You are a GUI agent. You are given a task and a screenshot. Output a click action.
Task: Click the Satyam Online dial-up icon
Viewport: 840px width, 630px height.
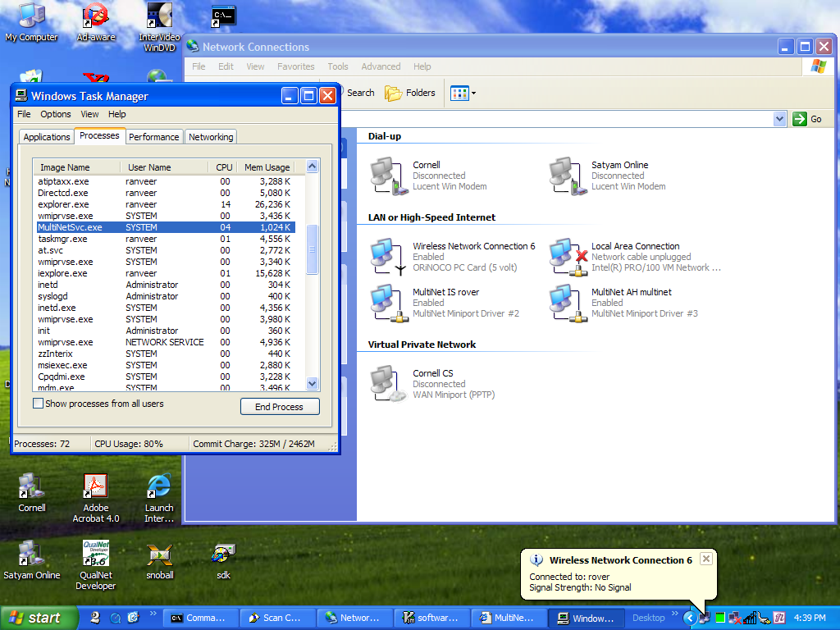point(564,175)
